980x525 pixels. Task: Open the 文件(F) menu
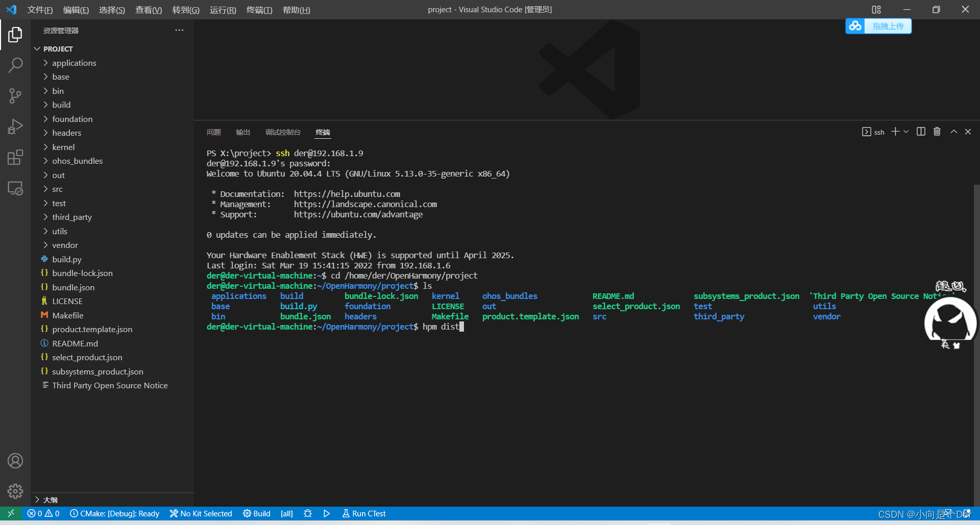pos(40,10)
